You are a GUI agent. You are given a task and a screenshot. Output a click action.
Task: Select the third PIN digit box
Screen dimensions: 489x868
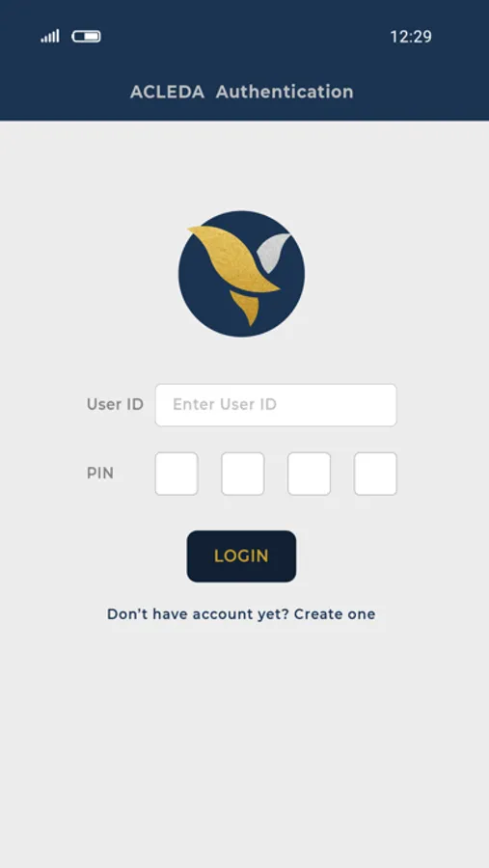click(309, 474)
